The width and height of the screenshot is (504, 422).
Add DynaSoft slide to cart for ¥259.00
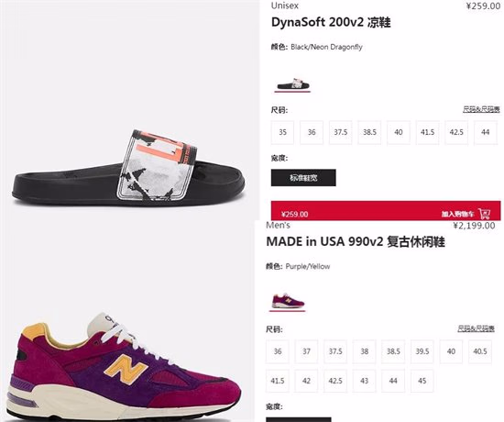pos(386,211)
